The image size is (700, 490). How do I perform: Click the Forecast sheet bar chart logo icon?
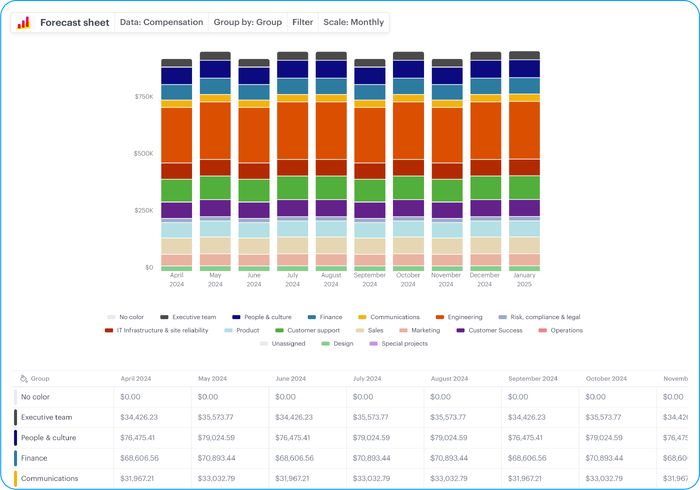tap(24, 22)
